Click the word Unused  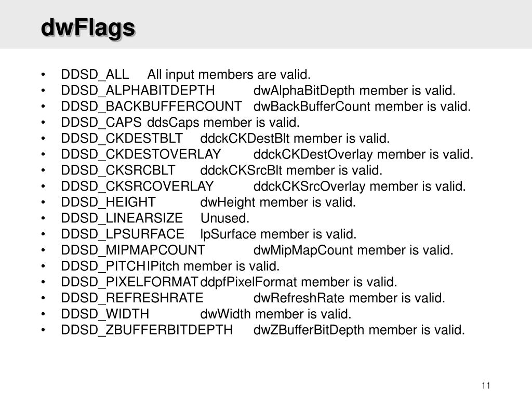pos(224,218)
